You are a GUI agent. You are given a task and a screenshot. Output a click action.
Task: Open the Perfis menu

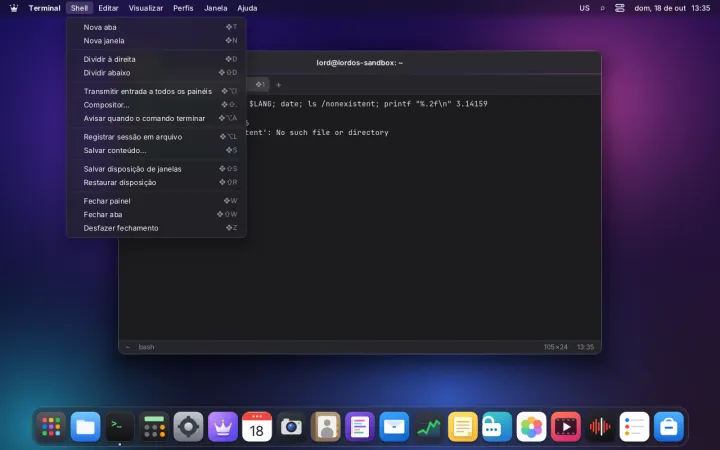(x=183, y=8)
